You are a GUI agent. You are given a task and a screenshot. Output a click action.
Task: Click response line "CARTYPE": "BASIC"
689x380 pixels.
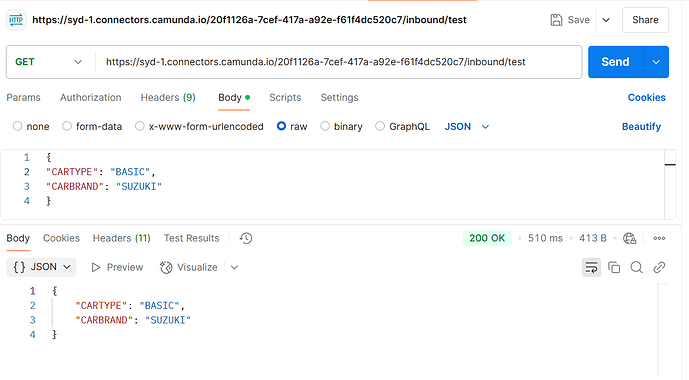[x=130, y=305]
